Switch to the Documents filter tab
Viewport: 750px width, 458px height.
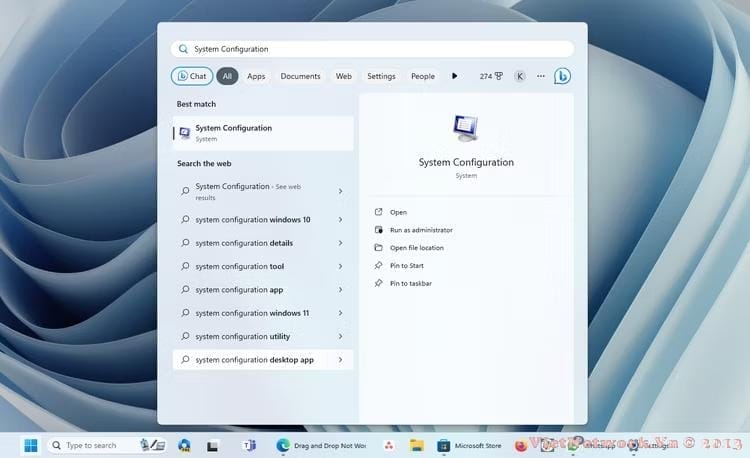pyautogui.click(x=300, y=76)
